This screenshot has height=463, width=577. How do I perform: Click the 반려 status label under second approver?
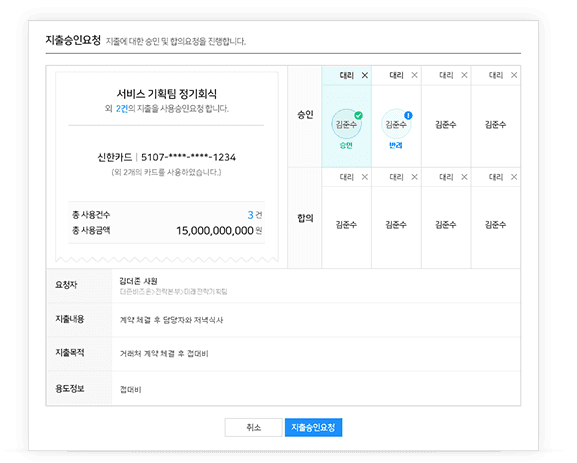pos(396,145)
